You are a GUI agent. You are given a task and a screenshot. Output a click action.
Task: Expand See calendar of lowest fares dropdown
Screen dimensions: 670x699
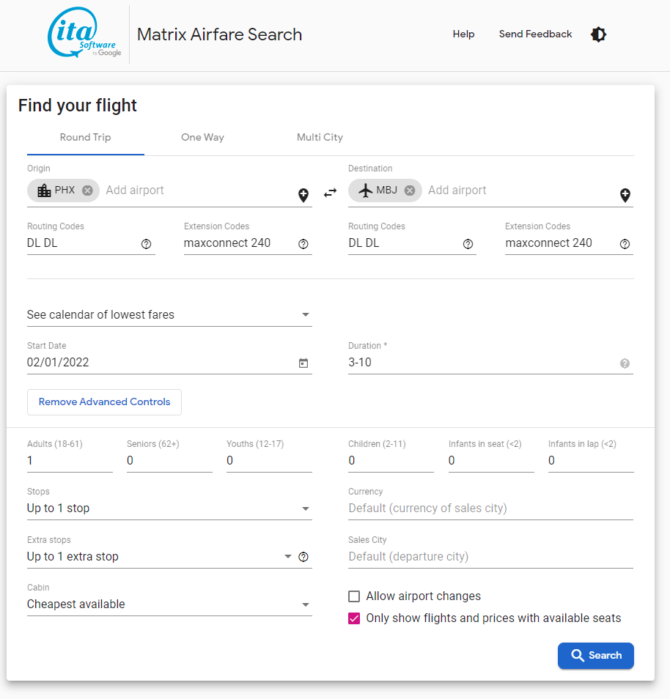coord(169,315)
